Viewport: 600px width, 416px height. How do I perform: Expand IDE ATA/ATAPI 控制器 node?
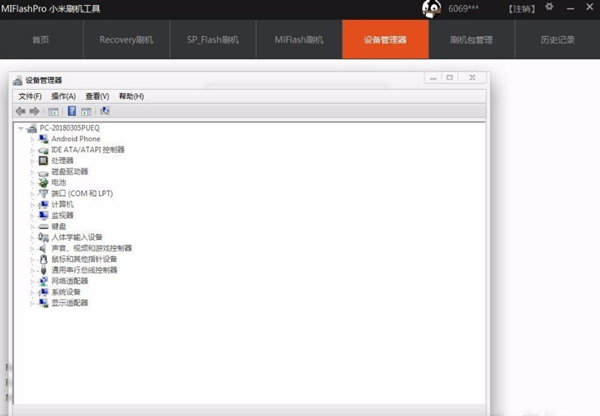pos(33,150)
